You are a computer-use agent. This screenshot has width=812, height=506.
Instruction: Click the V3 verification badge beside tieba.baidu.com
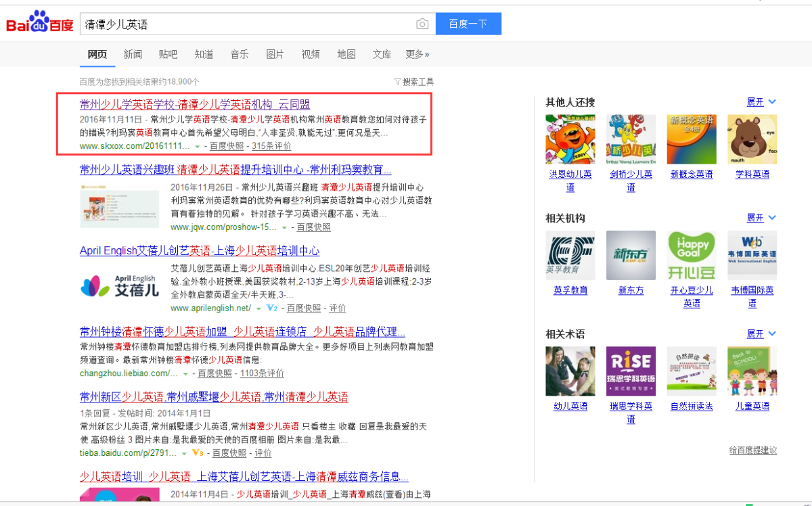196,454
